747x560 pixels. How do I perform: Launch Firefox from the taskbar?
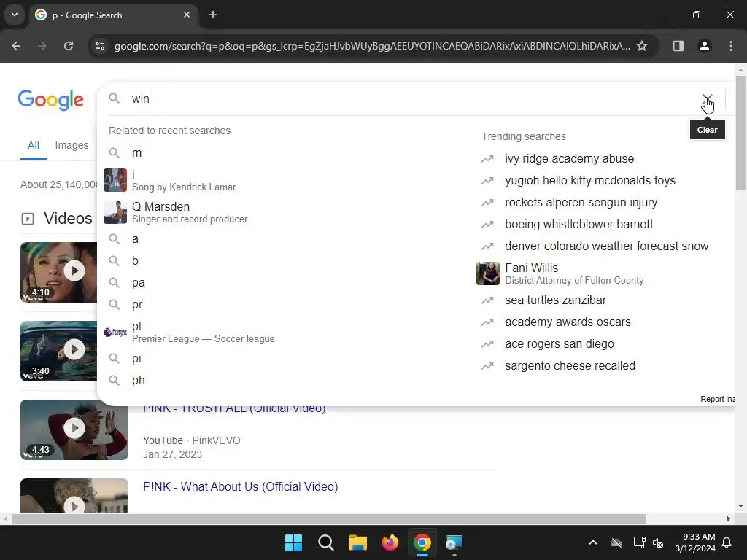pos(390,542)
